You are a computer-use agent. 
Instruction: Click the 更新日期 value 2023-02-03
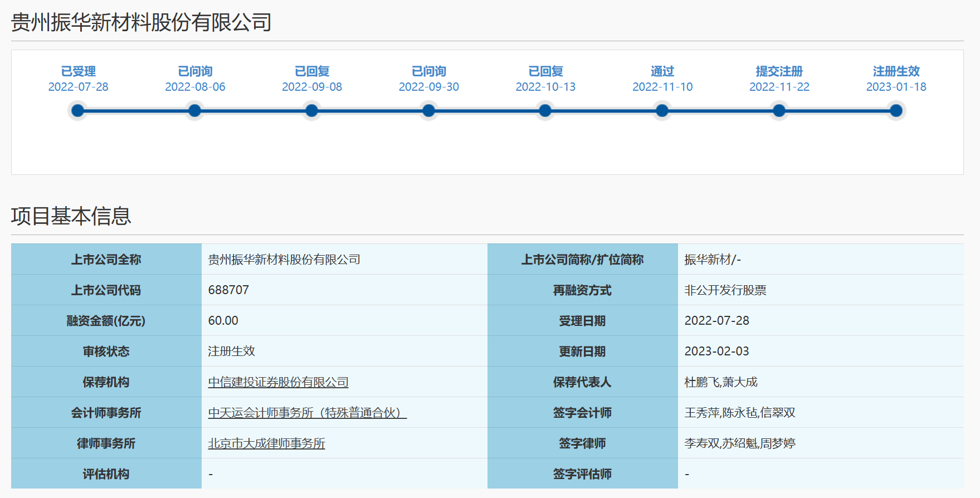click(716, 351)
